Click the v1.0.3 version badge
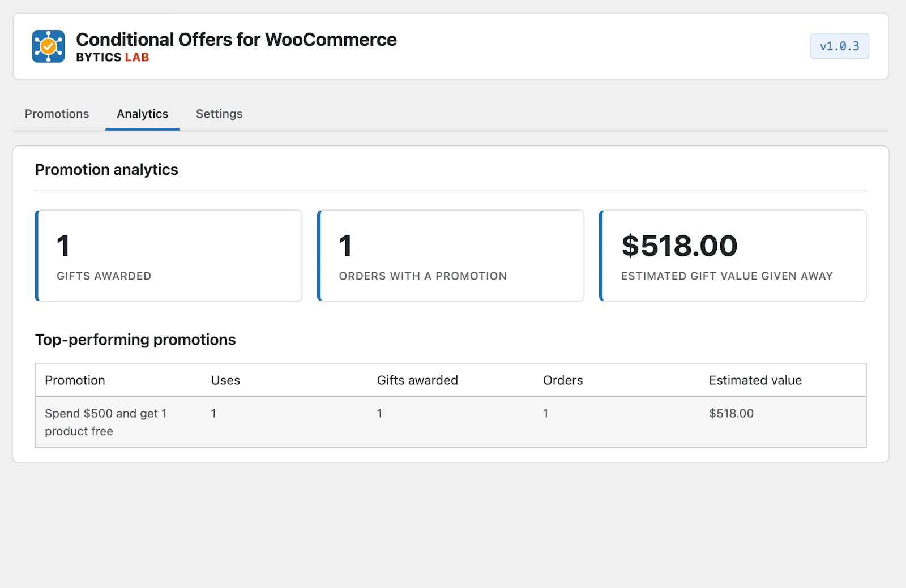Image resolution: width=906 pixels, height=588 pixels. click(x=839, y=46)
